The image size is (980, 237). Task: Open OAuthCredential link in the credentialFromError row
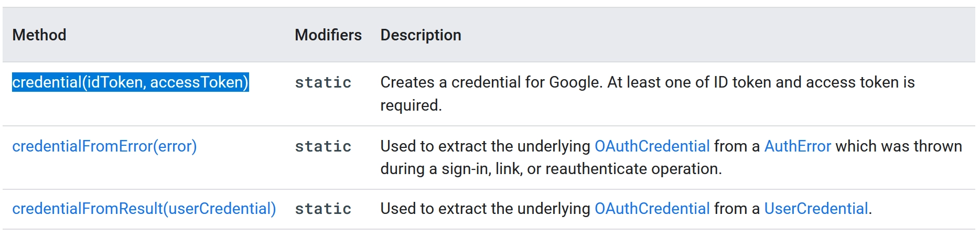tap(652, 146)
